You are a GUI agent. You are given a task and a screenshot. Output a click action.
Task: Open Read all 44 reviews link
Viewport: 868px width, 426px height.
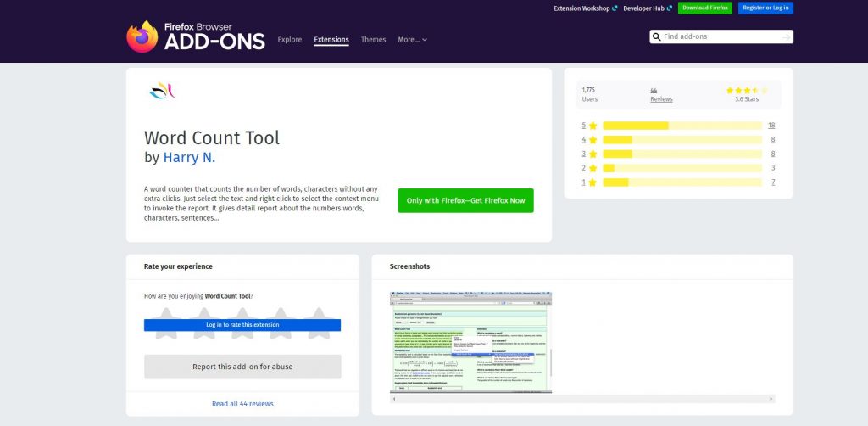click(x=242, y=404)
